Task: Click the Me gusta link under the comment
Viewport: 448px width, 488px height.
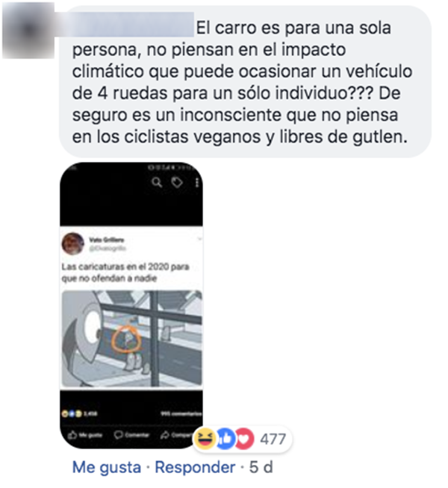Action: pyautogui.click(x=107, y=467)
